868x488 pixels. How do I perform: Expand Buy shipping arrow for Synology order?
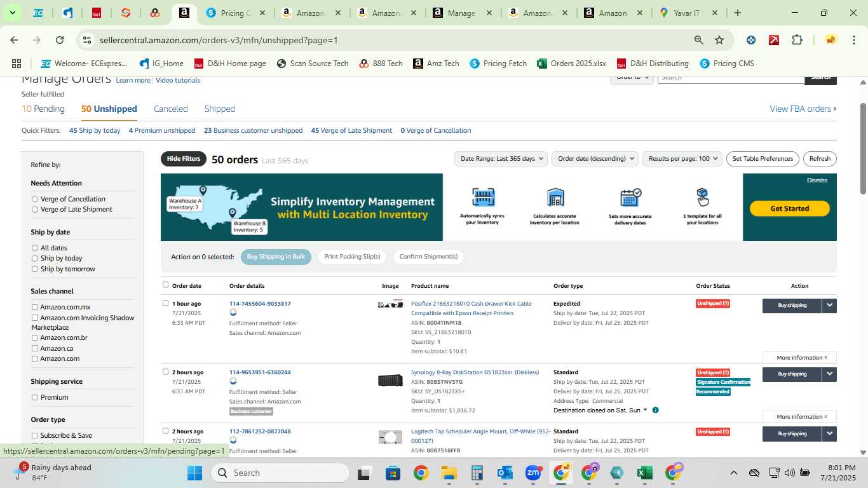[829, 374]
